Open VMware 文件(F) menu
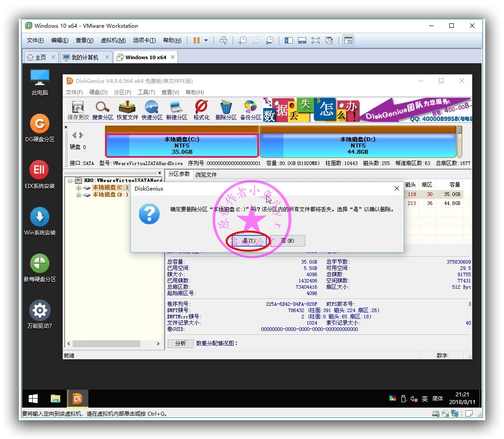The image size is (504, 439). pyautogui.click(x=35, y=40)
